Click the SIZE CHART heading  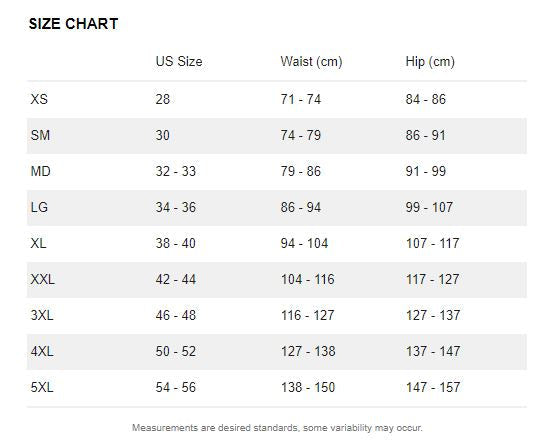73,24
